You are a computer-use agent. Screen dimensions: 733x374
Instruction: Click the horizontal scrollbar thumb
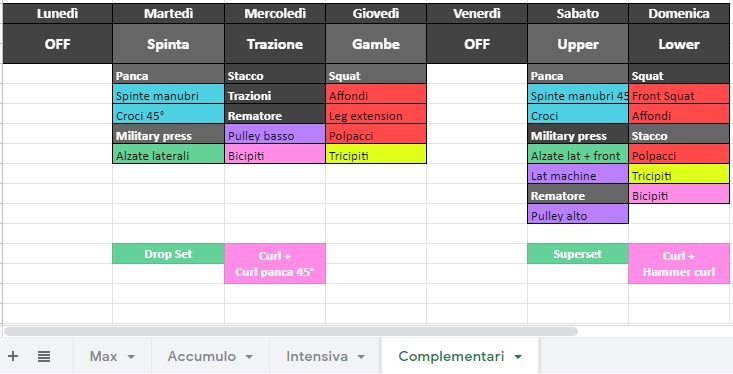[x=291, y=331]
